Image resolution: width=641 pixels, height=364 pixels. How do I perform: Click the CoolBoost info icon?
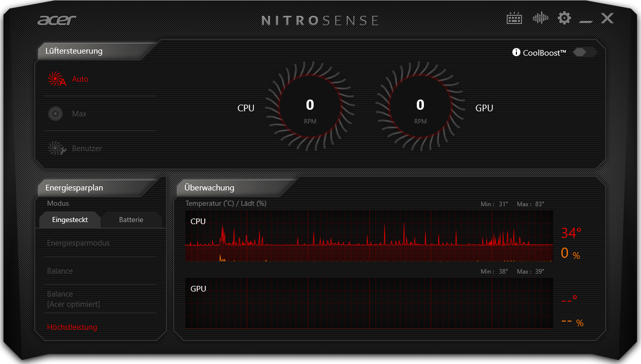[516, 52]
